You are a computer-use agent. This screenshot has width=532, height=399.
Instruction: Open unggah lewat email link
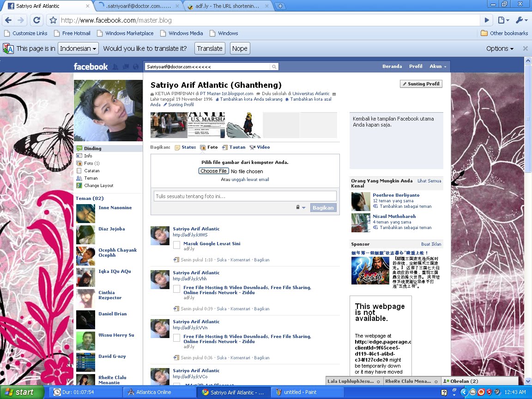coord(250,180)
